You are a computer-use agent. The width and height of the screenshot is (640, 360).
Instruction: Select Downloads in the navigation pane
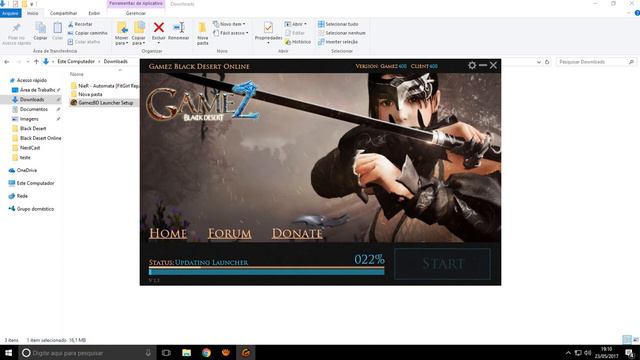click(x=32, y=100)
